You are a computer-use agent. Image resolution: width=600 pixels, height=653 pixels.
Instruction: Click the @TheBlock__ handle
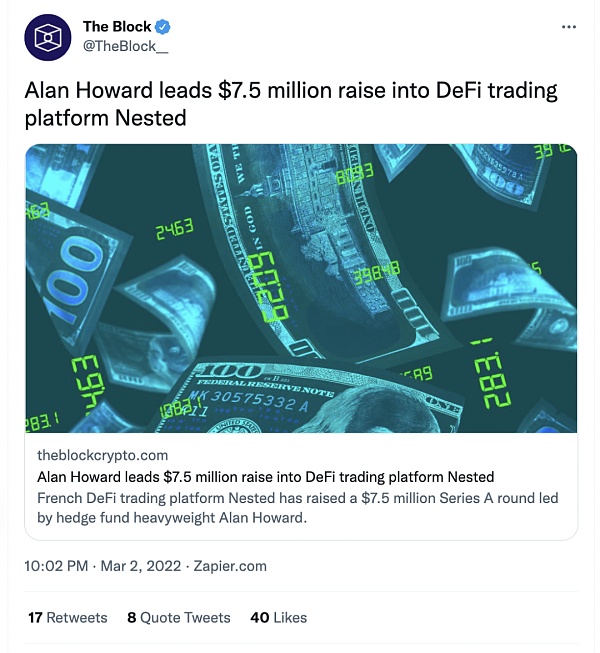[126, 46]
